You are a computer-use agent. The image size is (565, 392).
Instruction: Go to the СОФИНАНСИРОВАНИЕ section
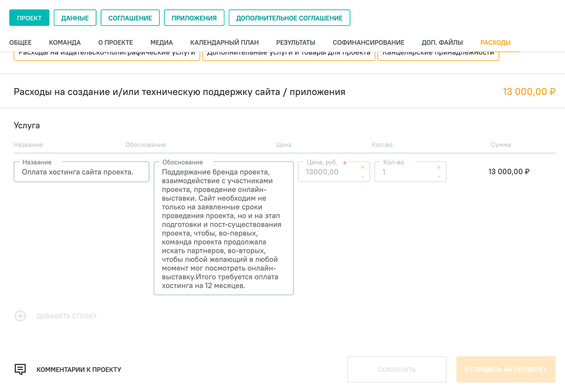point(368,42)
